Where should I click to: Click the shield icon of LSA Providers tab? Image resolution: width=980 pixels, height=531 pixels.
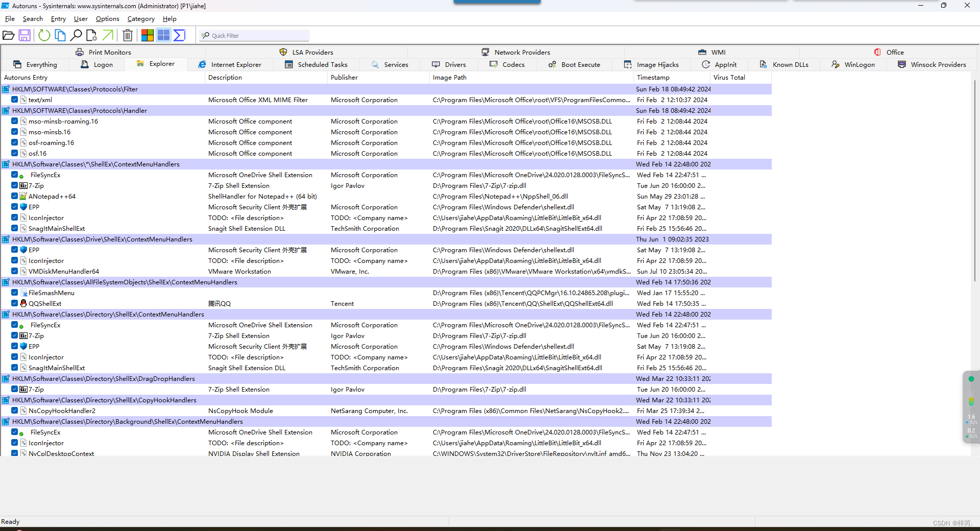point(283,52)
